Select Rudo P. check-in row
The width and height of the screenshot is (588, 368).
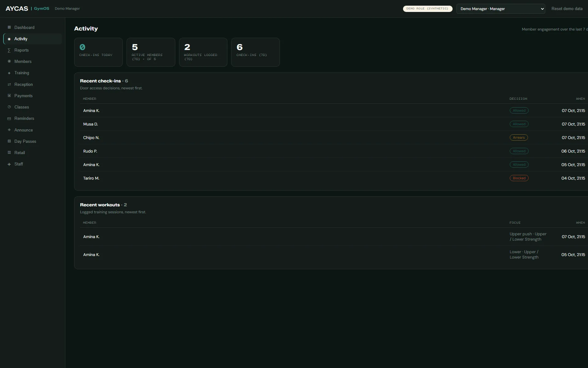coord(334,151)
